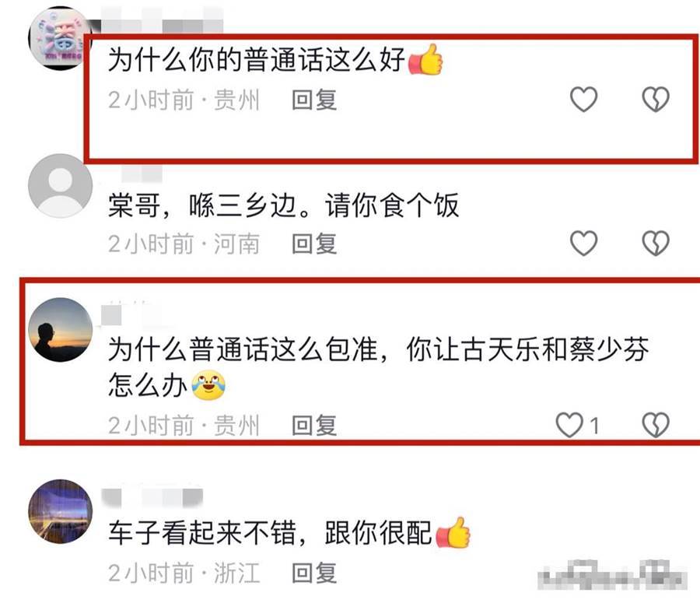Reply to the 车子看起来不错 comment from 浙江
The width and height of the screenshot is (700, 603).
tap(314, 573)
